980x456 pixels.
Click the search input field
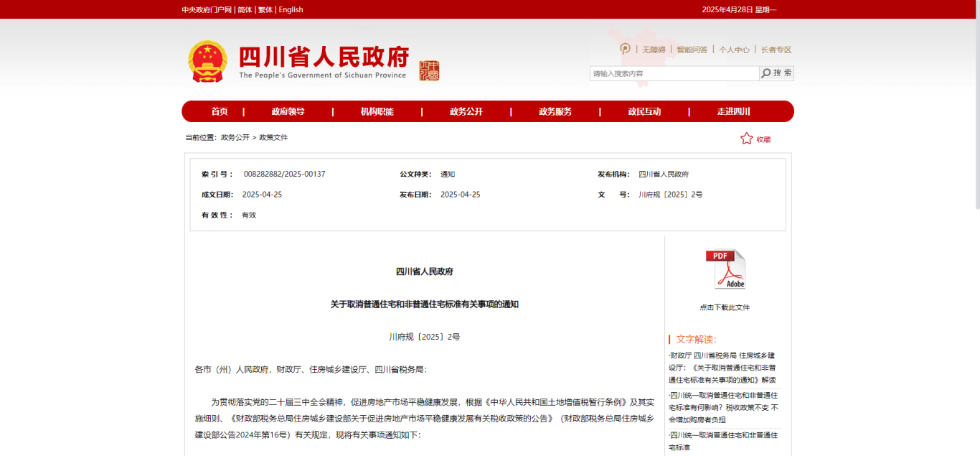[674, 73]
